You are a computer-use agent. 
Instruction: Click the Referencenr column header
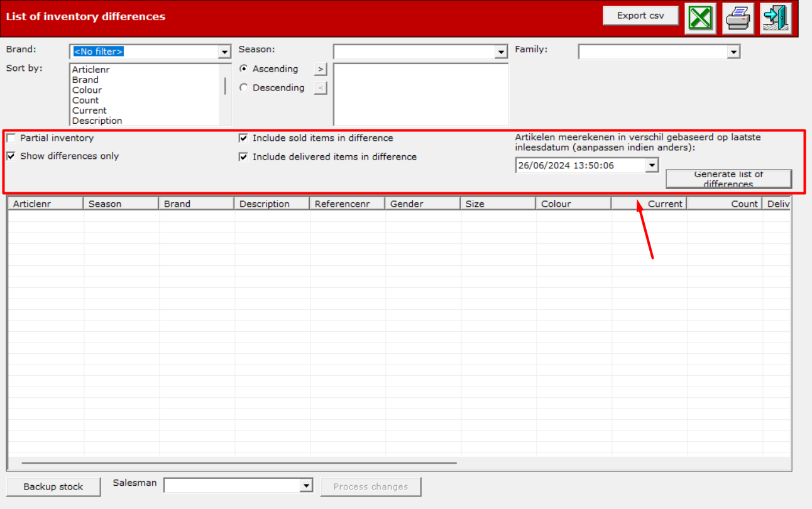347,204
